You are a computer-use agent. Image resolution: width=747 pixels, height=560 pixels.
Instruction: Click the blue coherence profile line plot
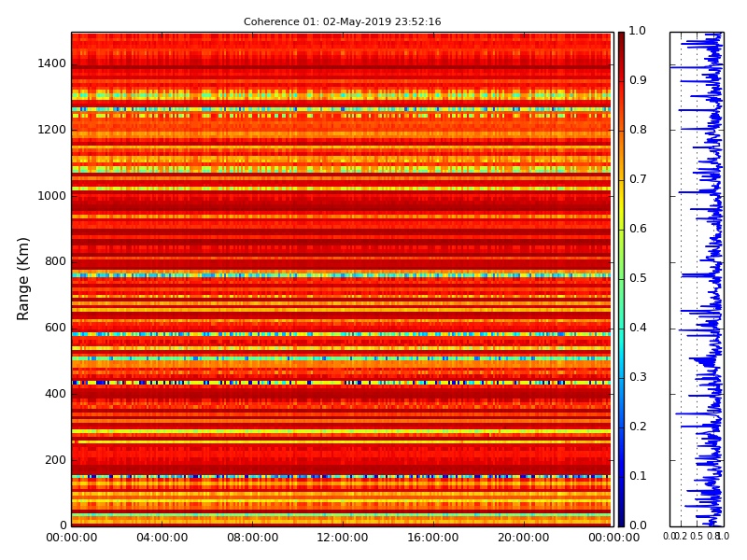tap(697, 279)
